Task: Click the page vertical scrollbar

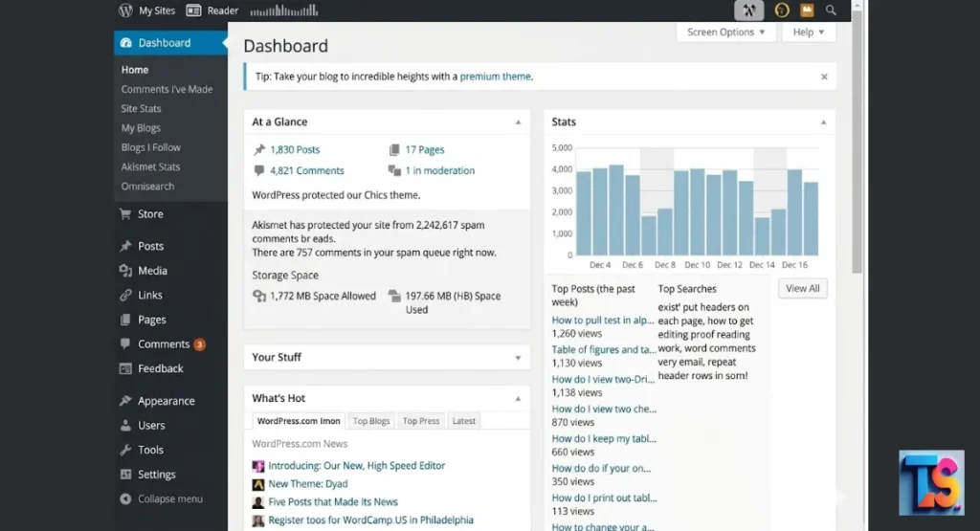Action: 857,141
